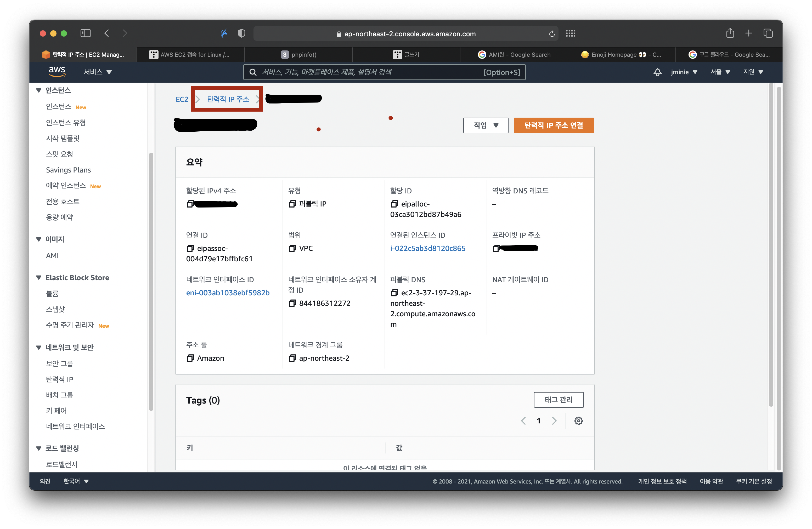
Task: Open 개인 정보 보호 정책 footer link
Action: click(x=662, y=481)
